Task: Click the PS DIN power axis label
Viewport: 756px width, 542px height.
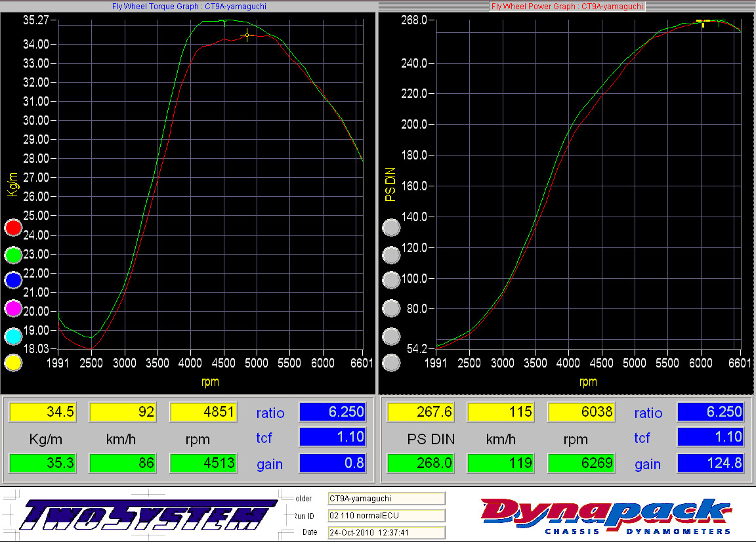Action: 390,184
